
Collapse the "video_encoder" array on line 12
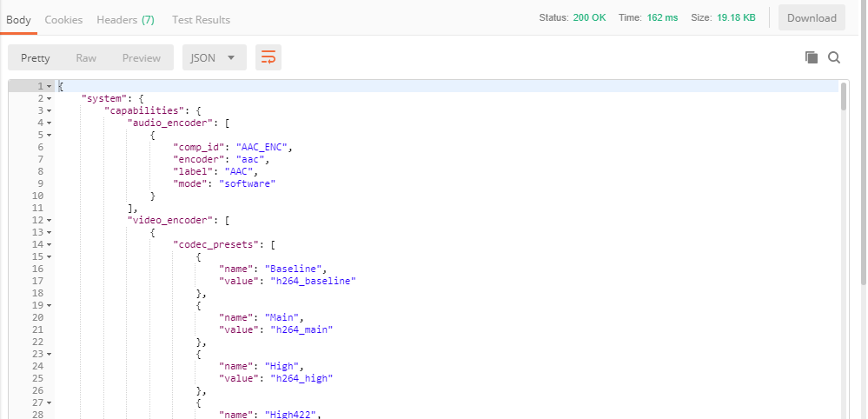(50, 221)
